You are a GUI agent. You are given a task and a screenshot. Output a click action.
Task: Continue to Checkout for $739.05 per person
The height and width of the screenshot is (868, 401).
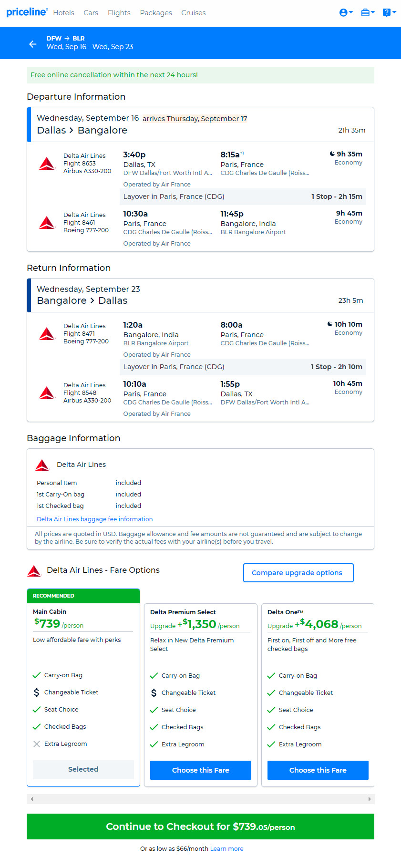pyautogui.click(x=200, y=827)
